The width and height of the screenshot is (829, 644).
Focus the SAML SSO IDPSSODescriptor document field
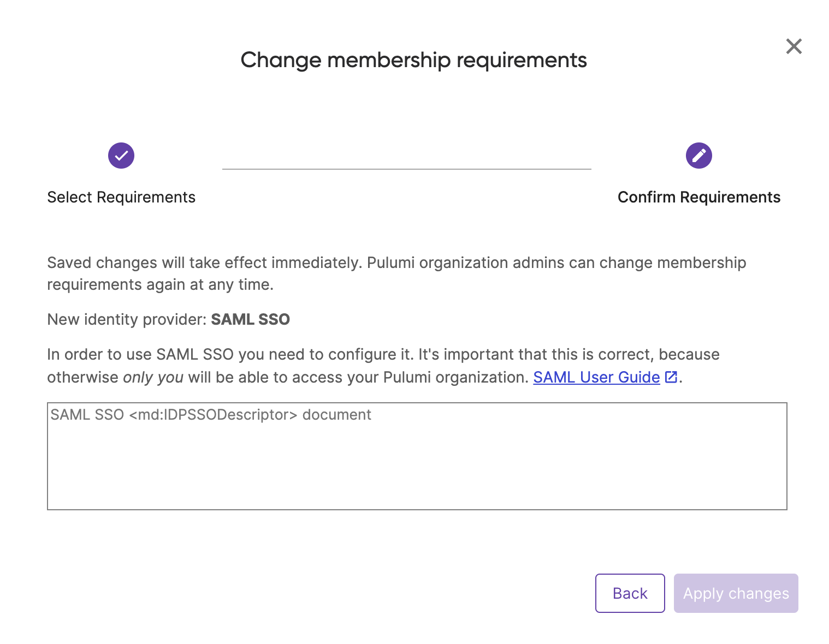click(417, 456)
